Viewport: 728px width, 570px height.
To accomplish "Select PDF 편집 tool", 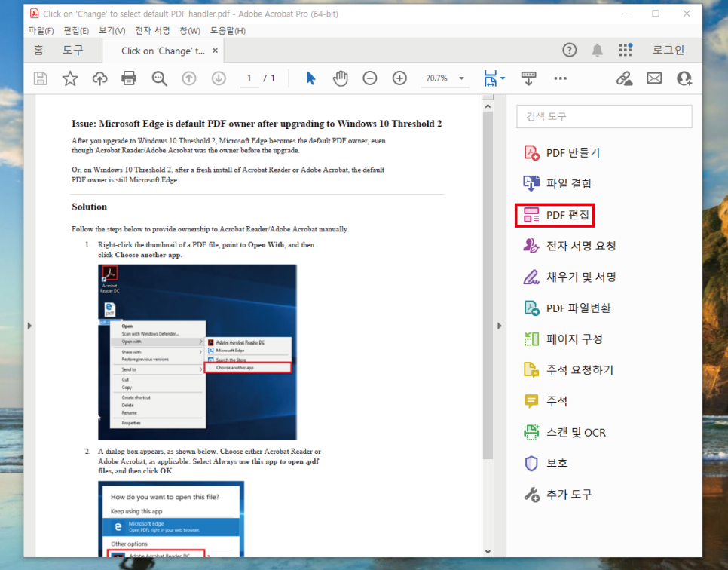I will 555,215.
